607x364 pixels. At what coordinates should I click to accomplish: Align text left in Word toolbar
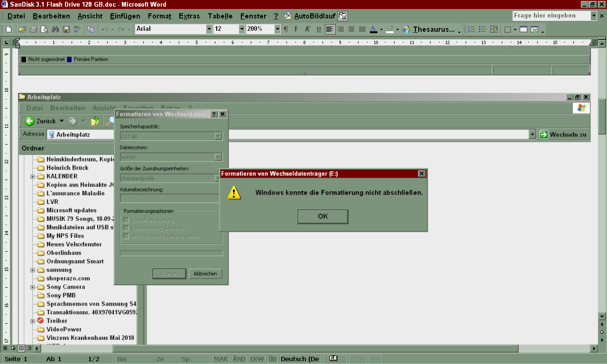tap(330, 29)
